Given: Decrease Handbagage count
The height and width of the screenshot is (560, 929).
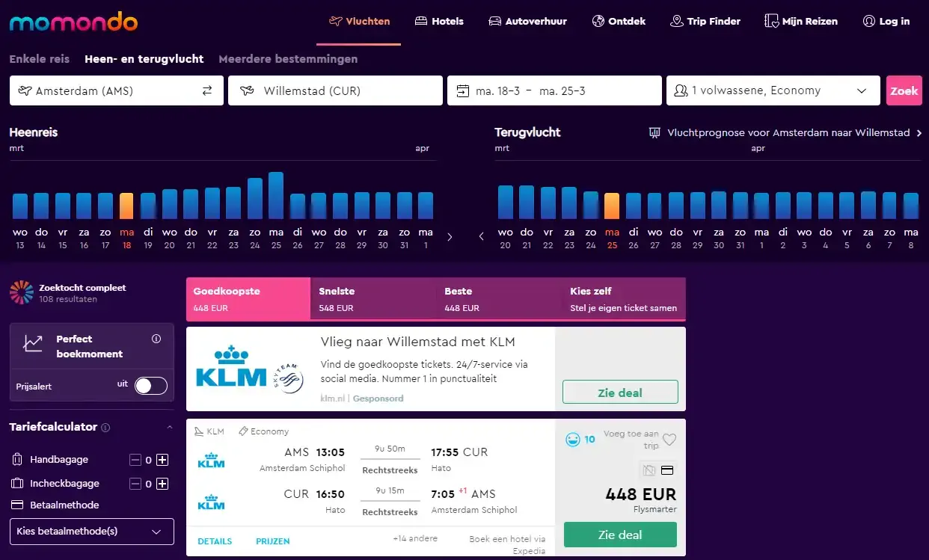Looking at the screenshot, I should [135, 460].
